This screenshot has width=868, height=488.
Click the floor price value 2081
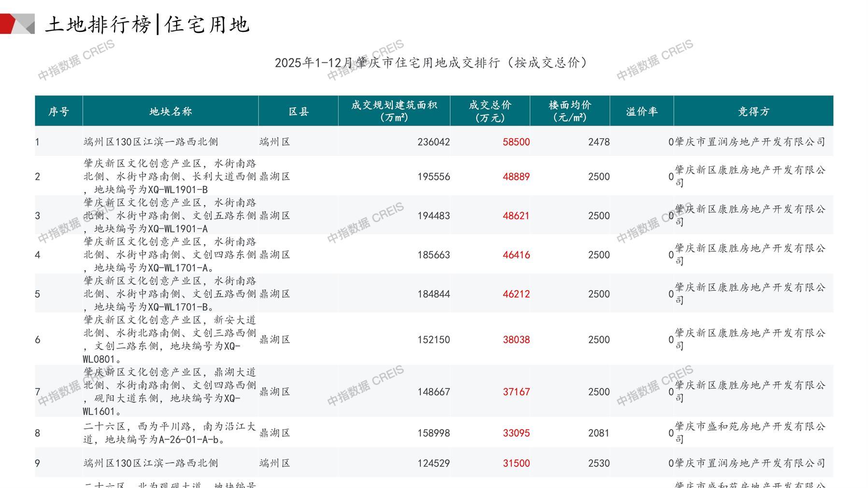[598, 433]
